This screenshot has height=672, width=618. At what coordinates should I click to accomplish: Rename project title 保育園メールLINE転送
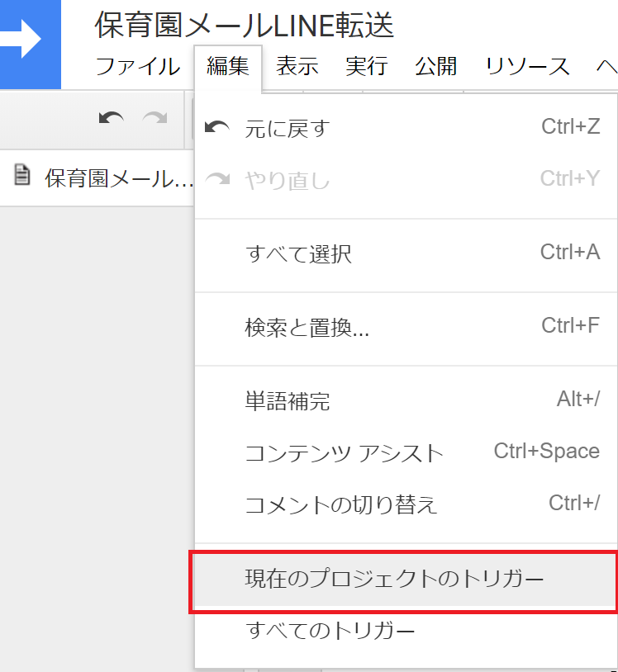[x=244, y=26]
